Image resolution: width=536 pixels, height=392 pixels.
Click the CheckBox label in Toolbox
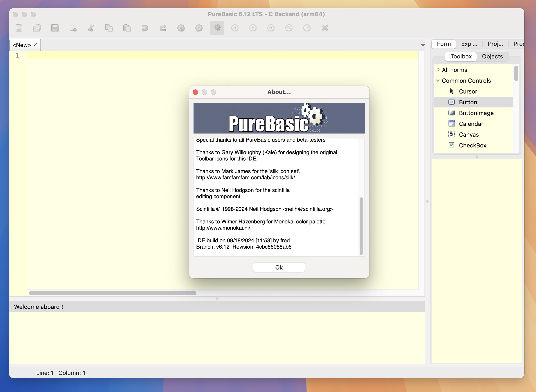coord(472,145)
